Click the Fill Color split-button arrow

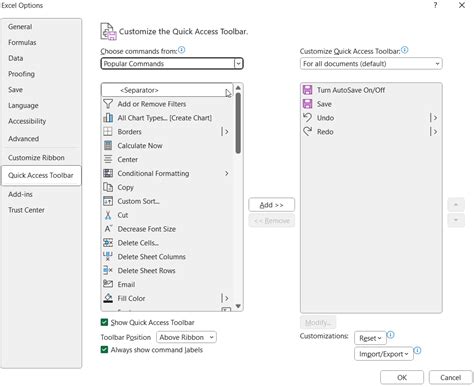click(225, 298)
